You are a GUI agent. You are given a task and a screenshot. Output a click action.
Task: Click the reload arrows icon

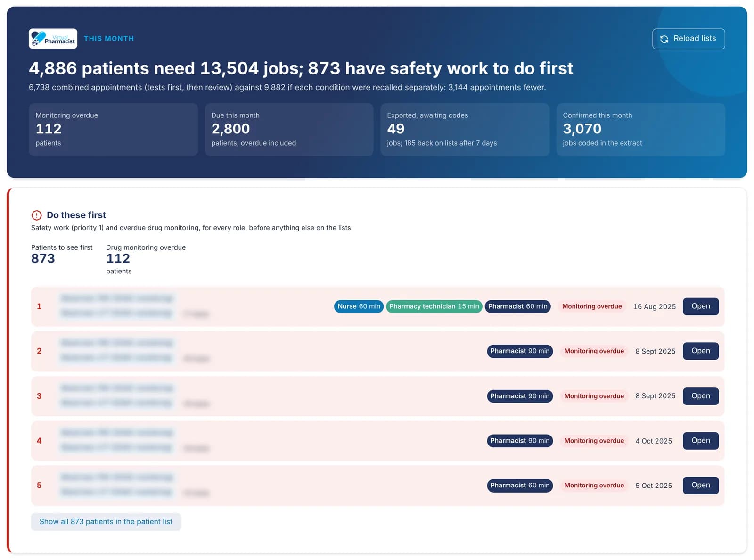coord(664,39)
